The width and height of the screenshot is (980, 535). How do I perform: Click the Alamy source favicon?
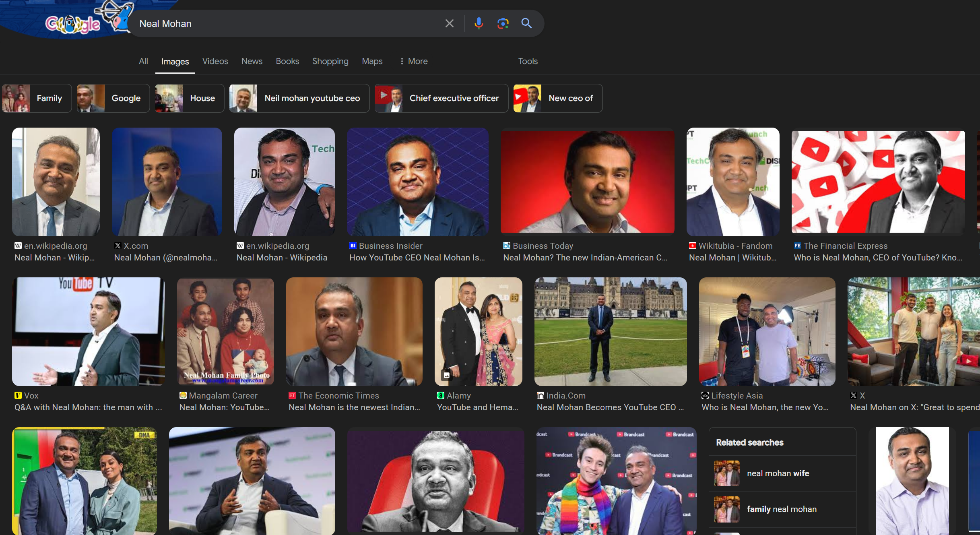point(441,395)
